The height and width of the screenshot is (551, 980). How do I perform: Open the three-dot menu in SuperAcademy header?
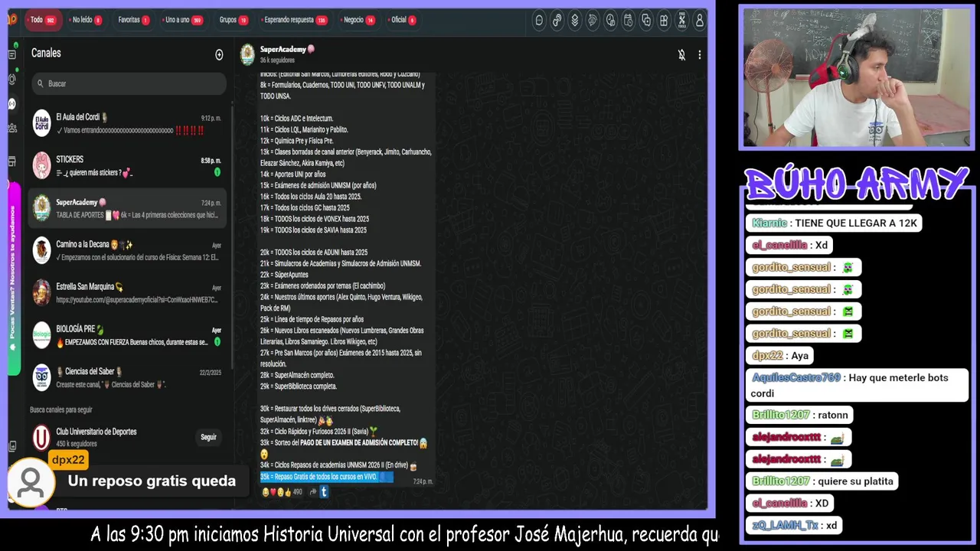click(699, 54)
